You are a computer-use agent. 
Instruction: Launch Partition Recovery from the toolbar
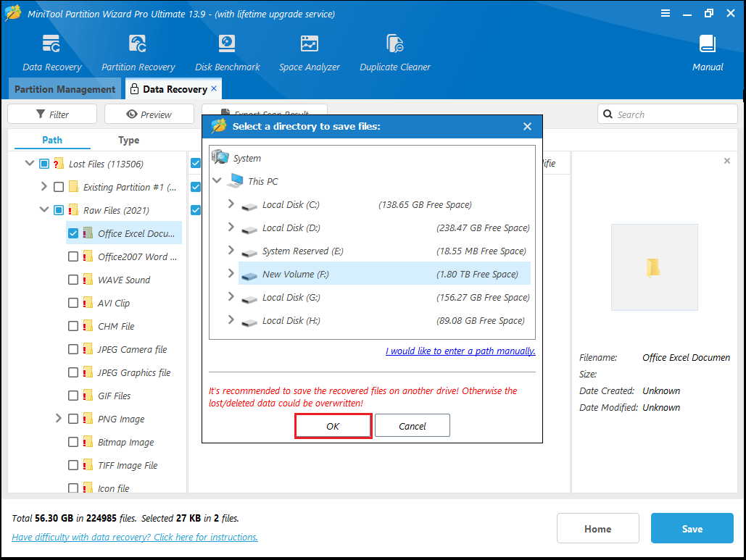(x=138, y=43)
